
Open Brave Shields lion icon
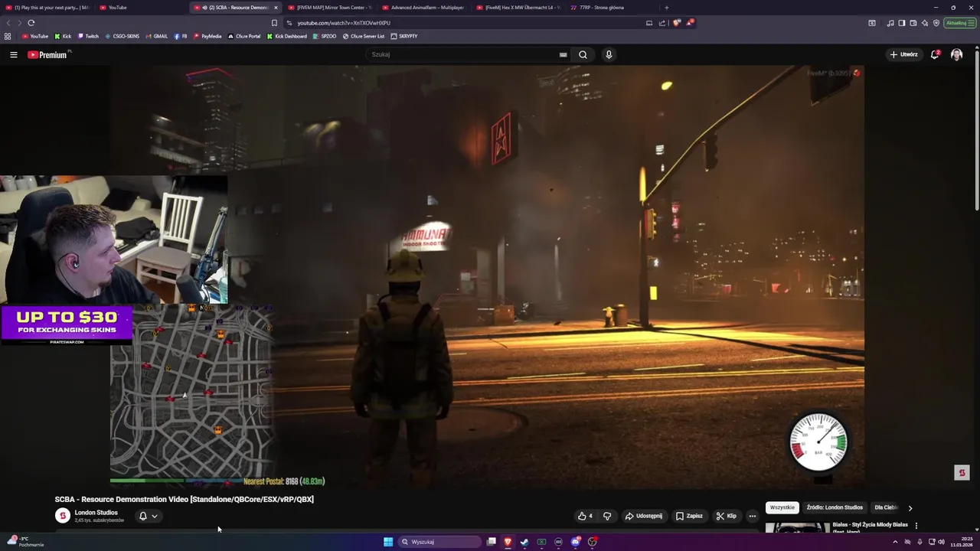[x=676, y=23]
